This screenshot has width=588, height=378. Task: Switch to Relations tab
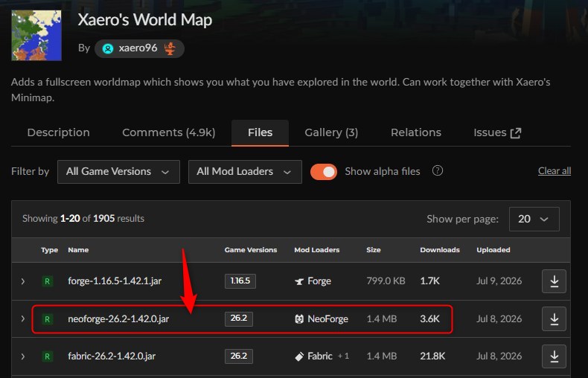[416, 132]
